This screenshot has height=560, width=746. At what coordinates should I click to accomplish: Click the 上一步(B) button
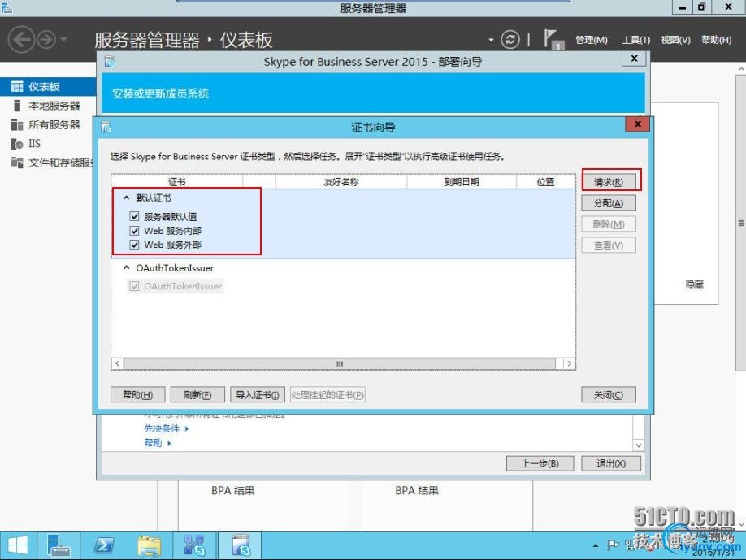(540, 463)
